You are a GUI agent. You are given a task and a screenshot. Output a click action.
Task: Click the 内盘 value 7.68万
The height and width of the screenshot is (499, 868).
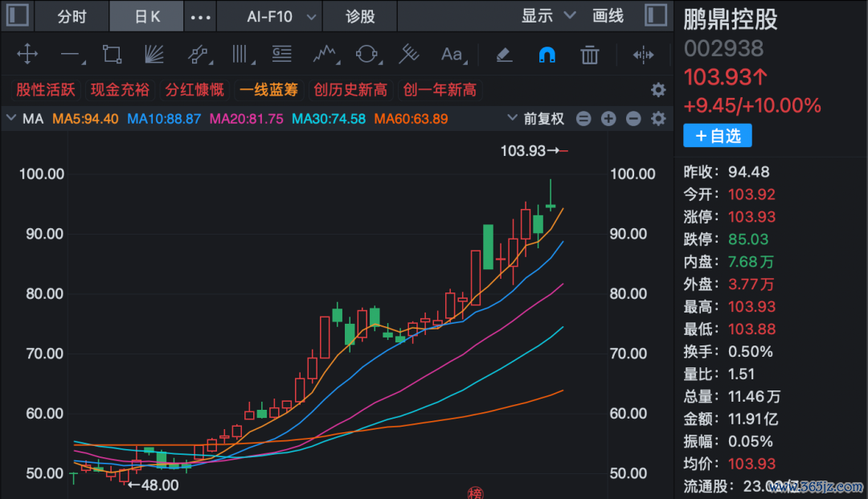click(x=751, y=262)
